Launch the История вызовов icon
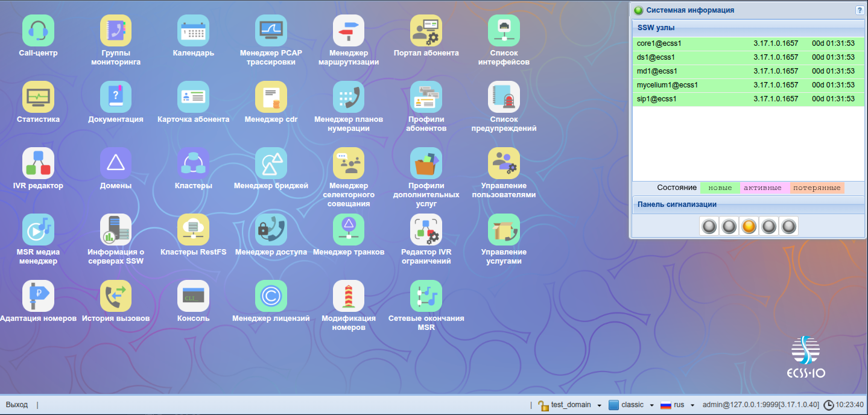Screen dimensions: 868x415 tap(116, 296)
